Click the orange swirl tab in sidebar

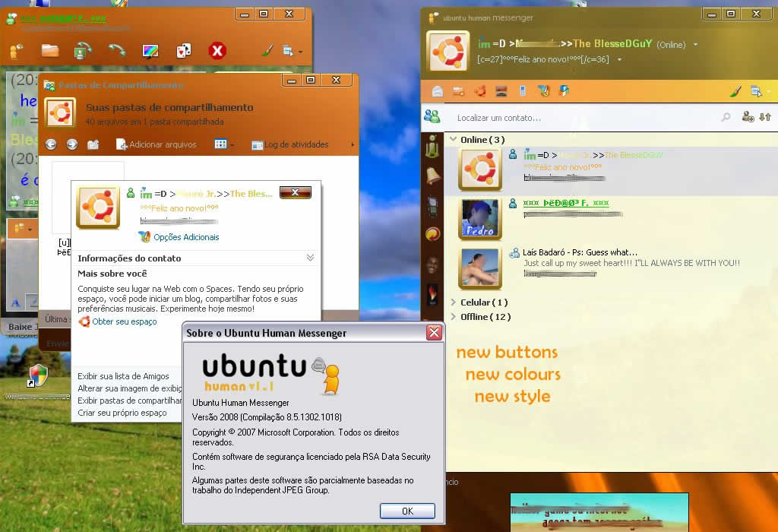(432, 234)
